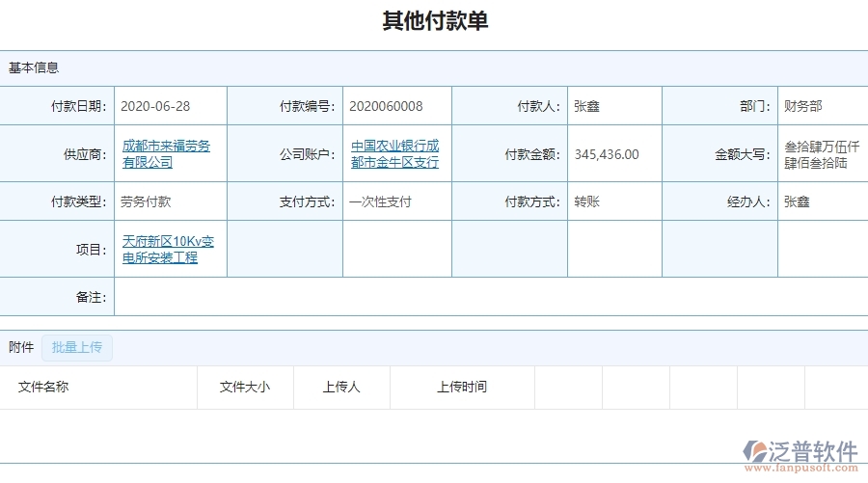The height and width of the screenshot is (483, 868).
Task: Click the 文件大小 column header
Action: pos(245,388)
